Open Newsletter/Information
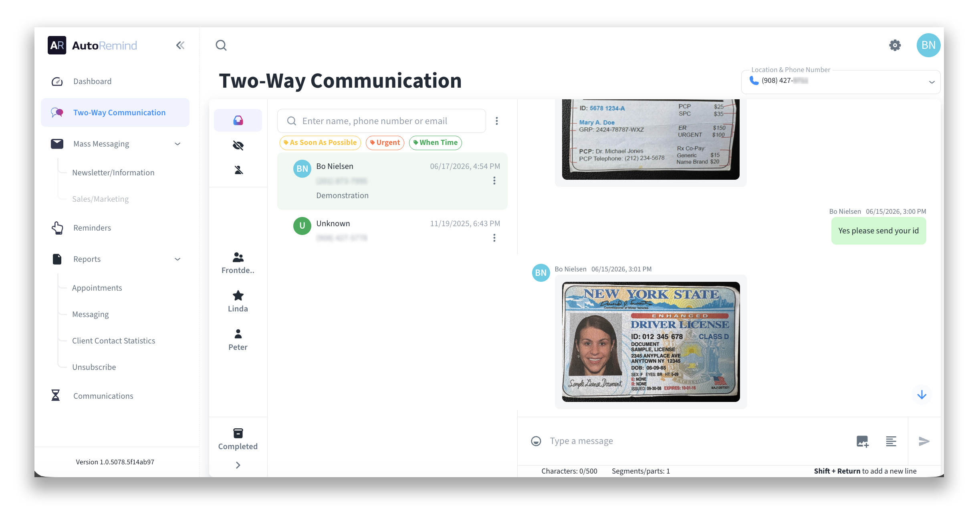 113,173
